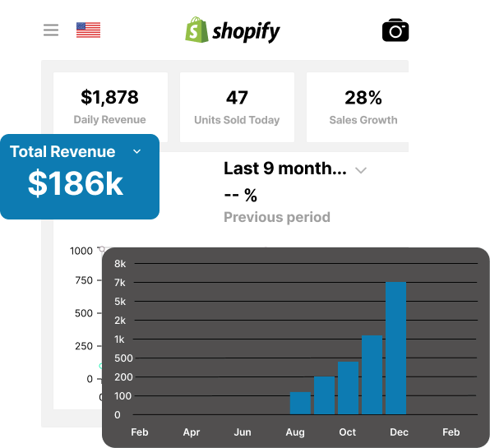Open the Daily Revenue $1,878 card
Viewport: 490px width, 448px height.
click(110, 107)
